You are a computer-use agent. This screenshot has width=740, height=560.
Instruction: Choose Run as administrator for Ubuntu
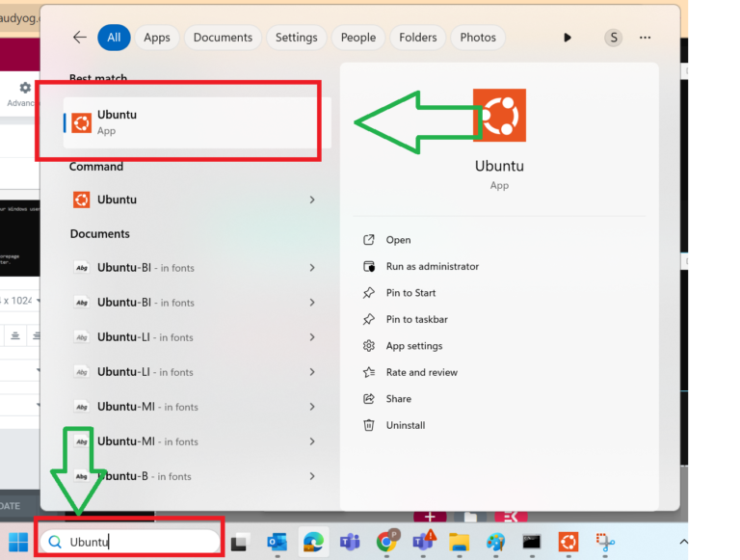432,266
